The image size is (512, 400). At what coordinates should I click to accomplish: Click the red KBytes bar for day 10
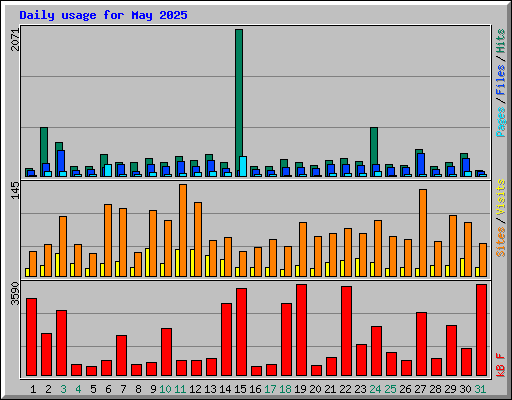tap(167, 352)
